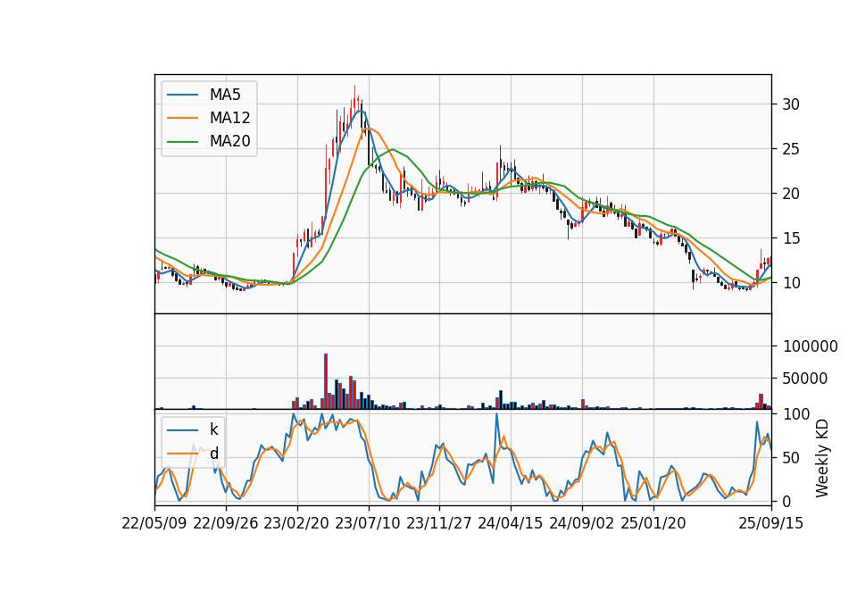The width and height of the screenshot is (857, 616).
Task: Click the volume axis tick 100000
Action: [x=810, y=346]
